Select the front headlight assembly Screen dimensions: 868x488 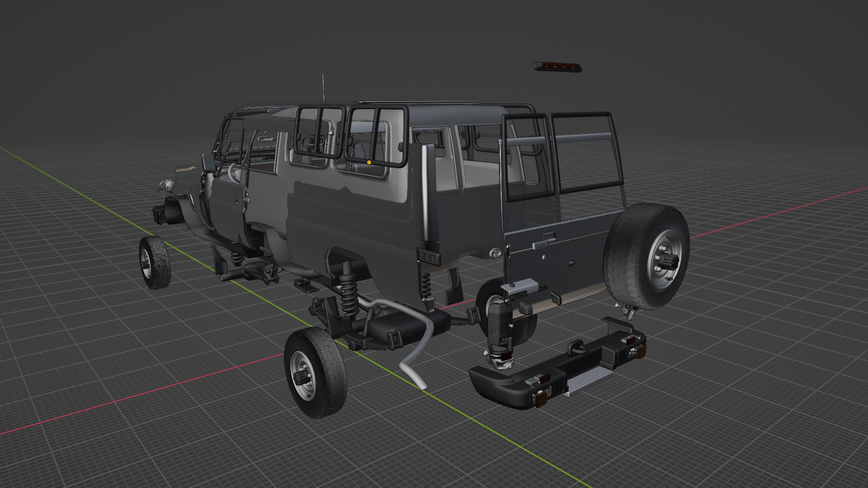coord(166,185)
